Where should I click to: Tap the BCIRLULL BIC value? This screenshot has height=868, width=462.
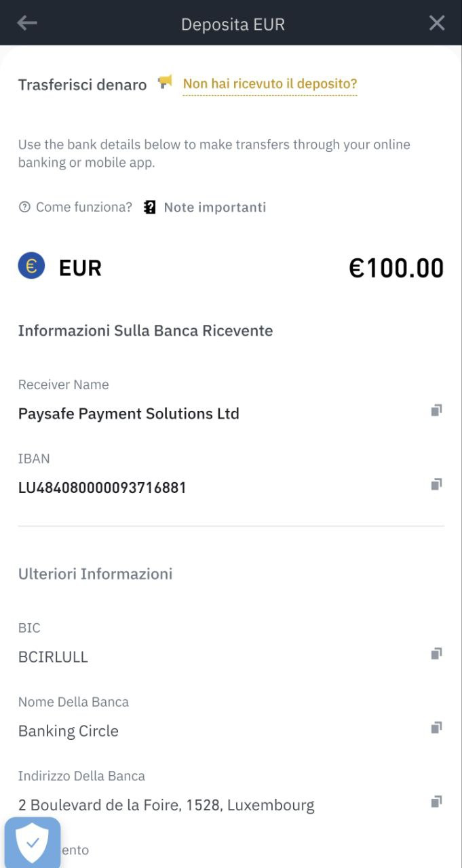point(53,657)
